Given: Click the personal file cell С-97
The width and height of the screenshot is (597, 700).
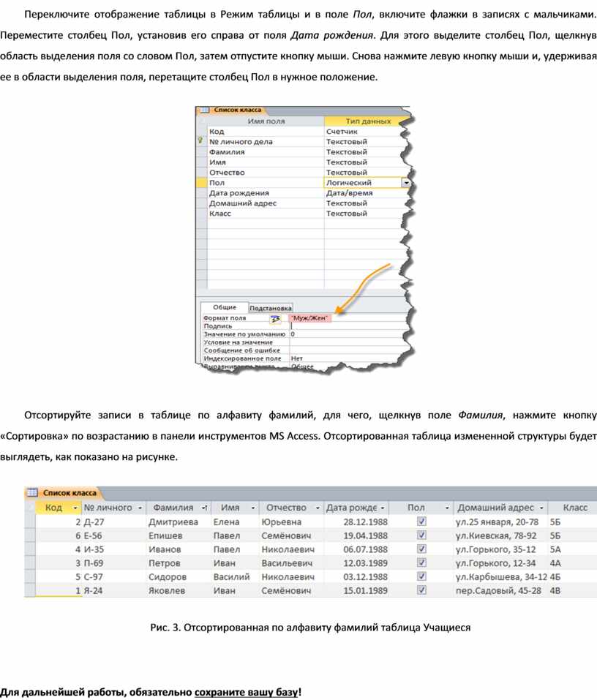Looking at the screenshot, I should (x=93, y=576).
